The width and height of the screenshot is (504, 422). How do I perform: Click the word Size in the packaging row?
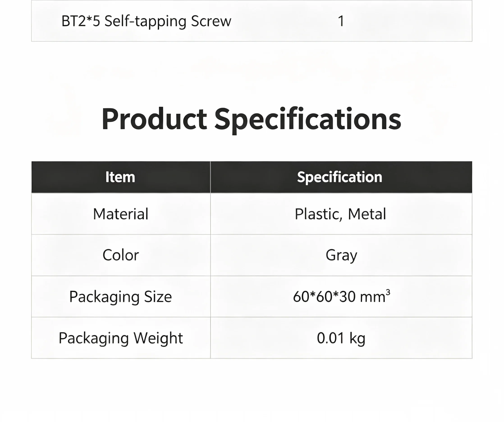(158, 297)
